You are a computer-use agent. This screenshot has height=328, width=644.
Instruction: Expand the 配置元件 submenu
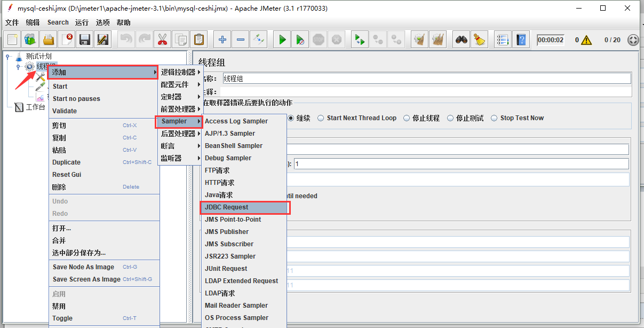click(180, 84)
